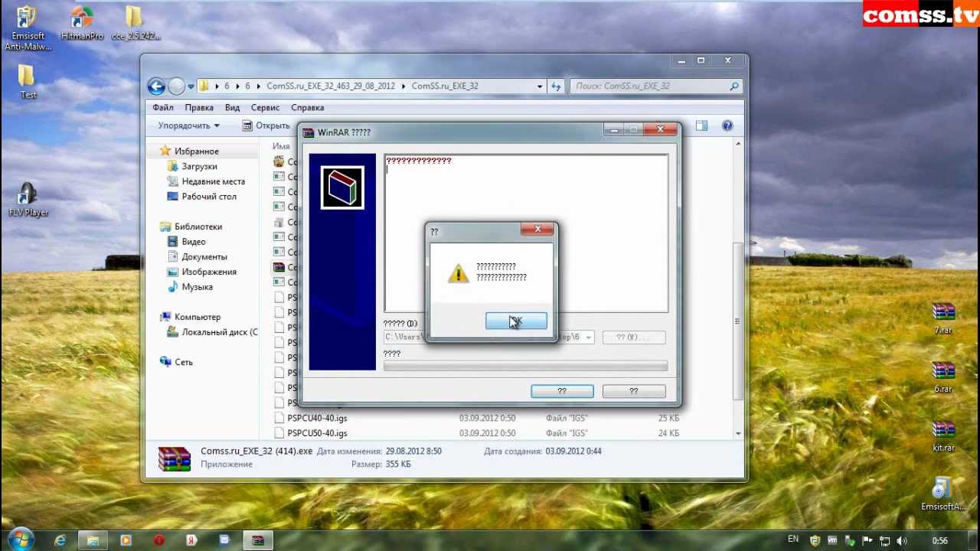Open the Справка menu in Explorer
The width and height of the screenshot is (980, 551).
[307, 108]
